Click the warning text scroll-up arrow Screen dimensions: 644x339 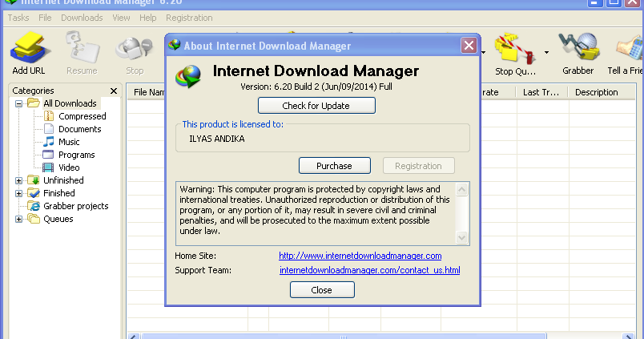click(461, 189)
